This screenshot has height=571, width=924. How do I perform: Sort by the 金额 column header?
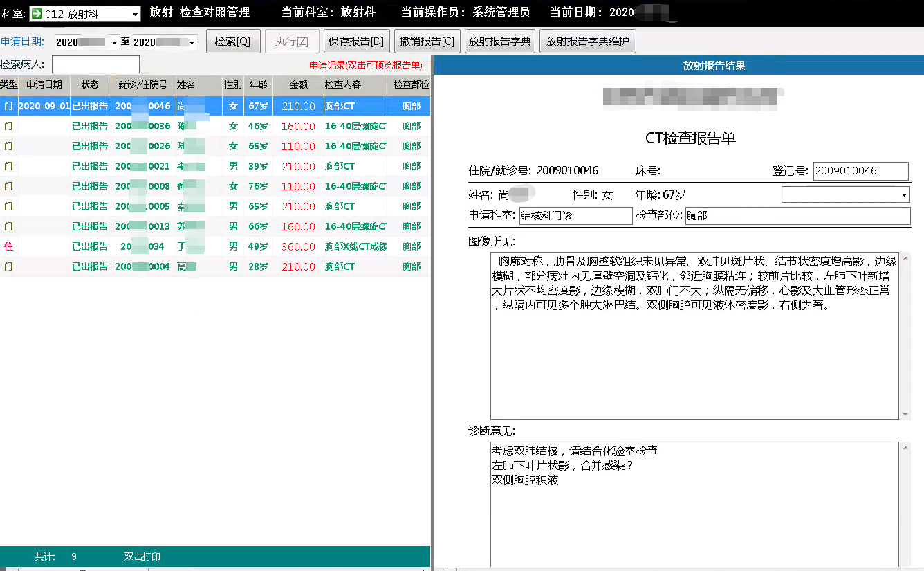coord(298,85)
